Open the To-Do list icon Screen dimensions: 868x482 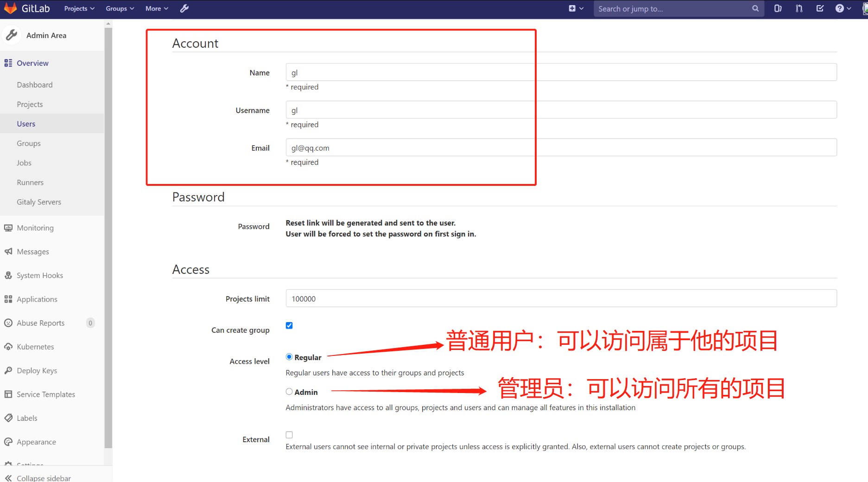coord(820,8)
